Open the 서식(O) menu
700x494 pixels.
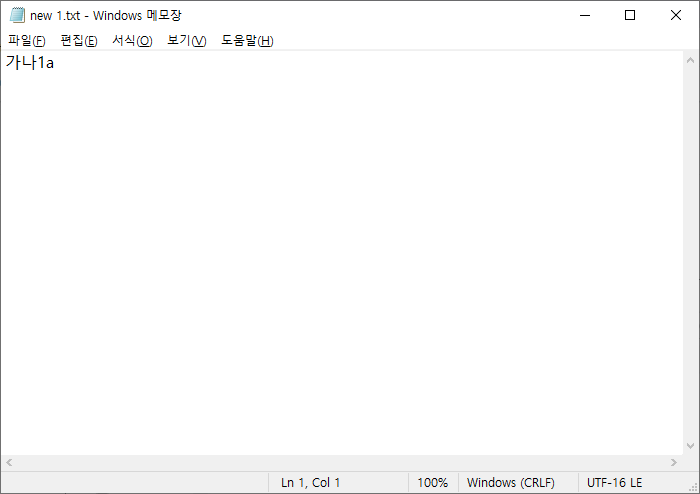[x=132, y=41]
